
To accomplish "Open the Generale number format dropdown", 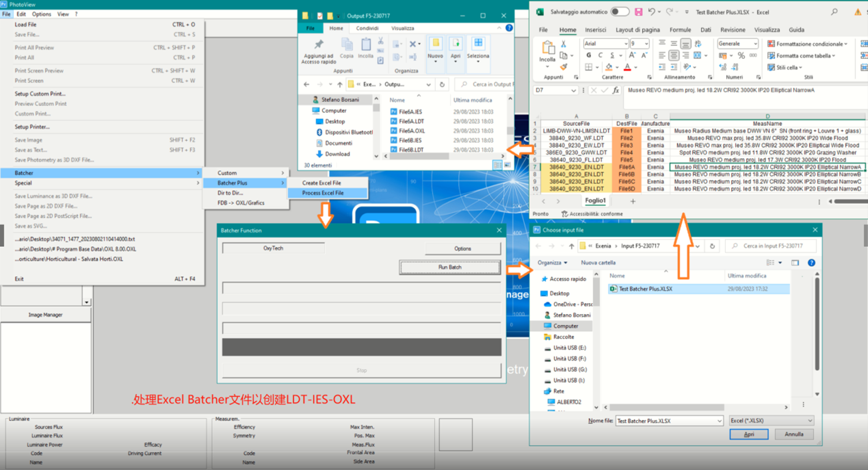I will [754, 43].
